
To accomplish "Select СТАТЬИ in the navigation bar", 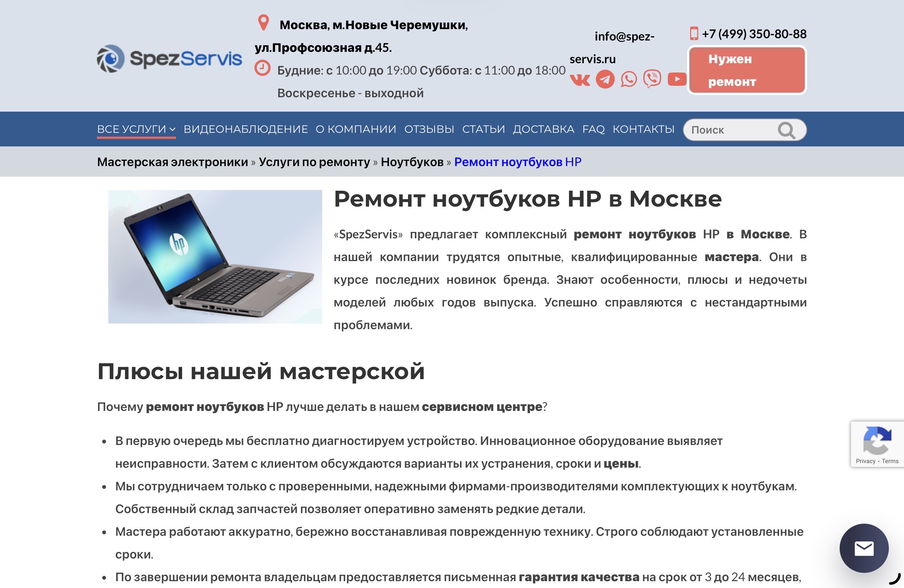I will [483, 129].
